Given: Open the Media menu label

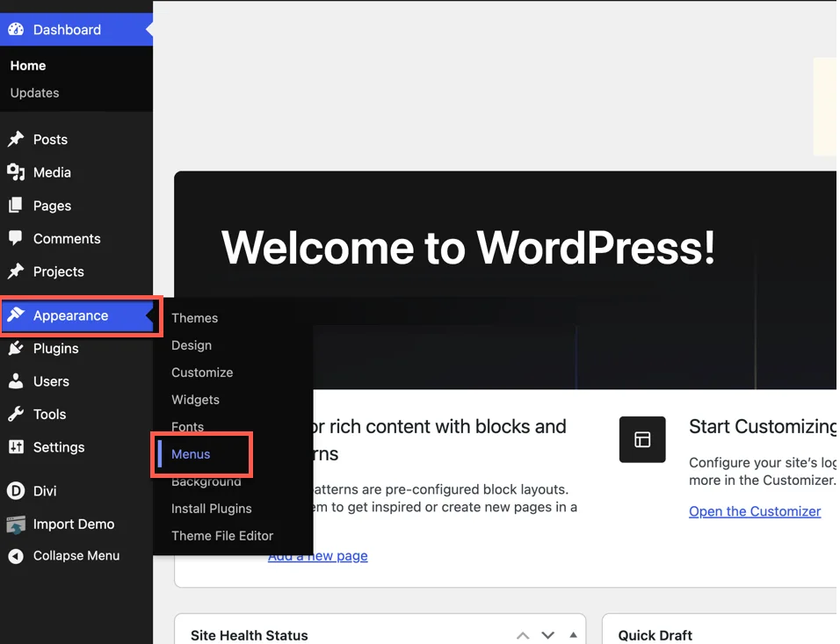Looking at the screenshot, I should tap(52, 172).
